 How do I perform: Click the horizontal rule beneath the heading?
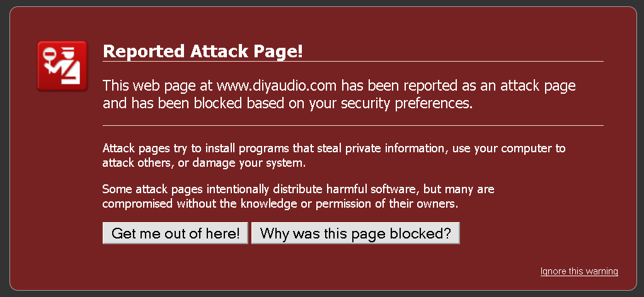pos(354,61)
